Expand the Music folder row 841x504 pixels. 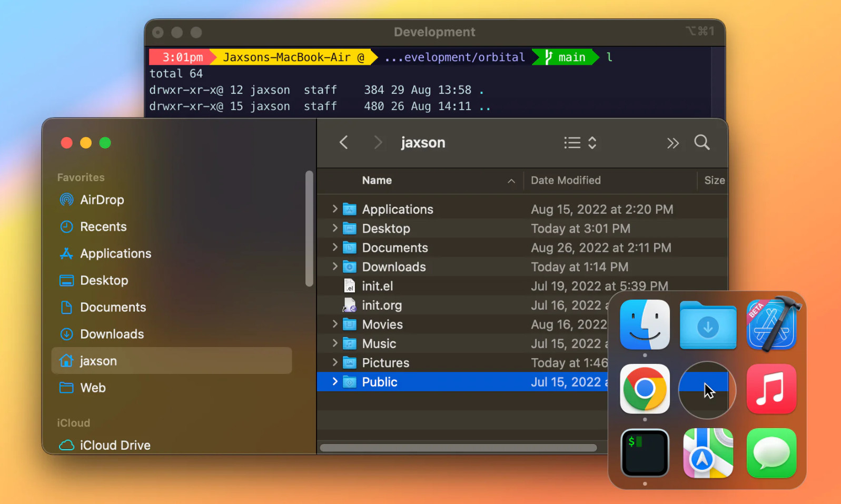point(334,343)
